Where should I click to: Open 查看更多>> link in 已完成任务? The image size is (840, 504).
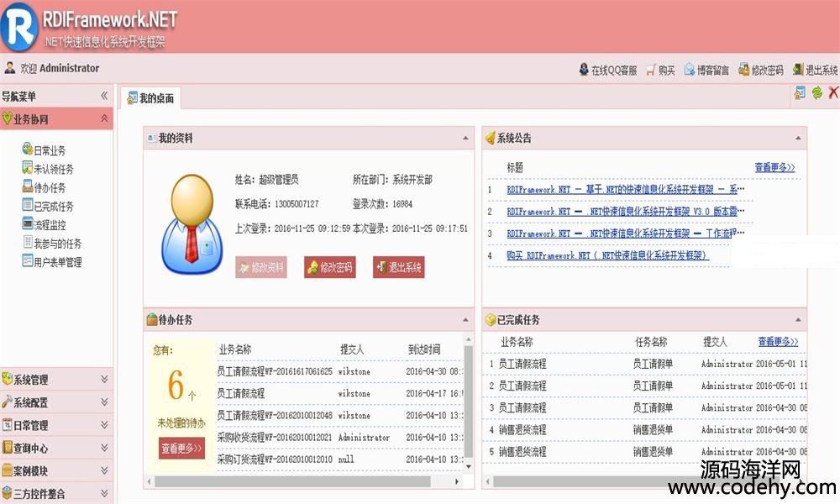(x=778, y=342)
